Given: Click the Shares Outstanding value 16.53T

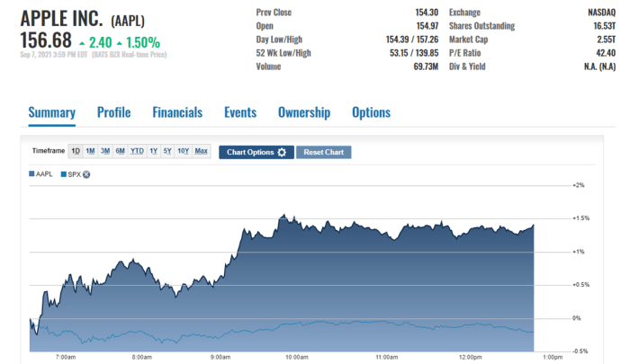Looking at the screenshot, I should [x=605, y=26].
